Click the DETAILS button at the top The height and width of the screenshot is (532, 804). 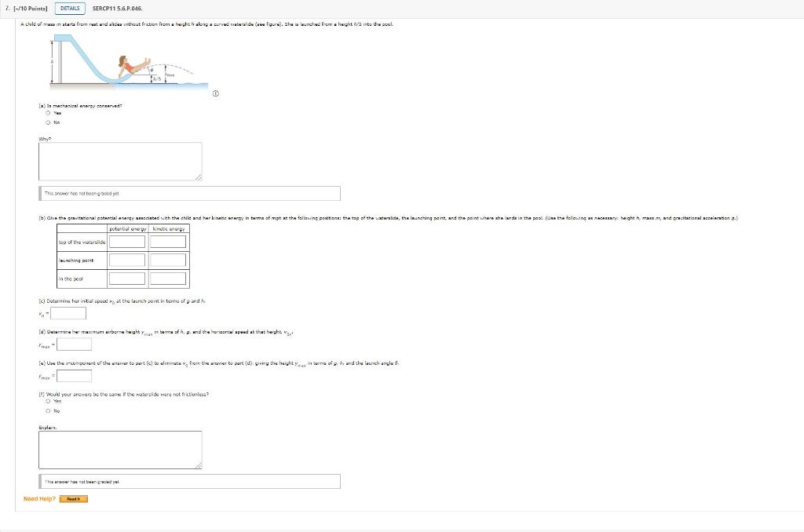[x=69, y=9]
